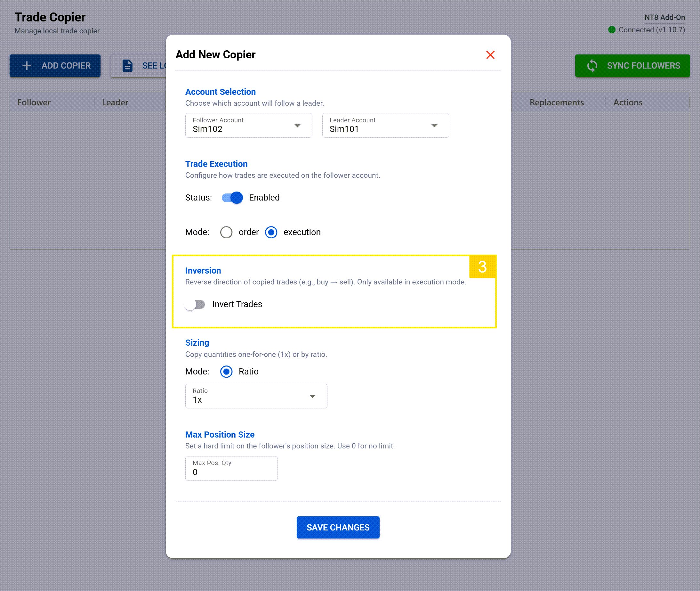Select the execution mode radio button
The width and height of the screenshot is (700, 591).
pyautogui.click(x=271, y=232)
